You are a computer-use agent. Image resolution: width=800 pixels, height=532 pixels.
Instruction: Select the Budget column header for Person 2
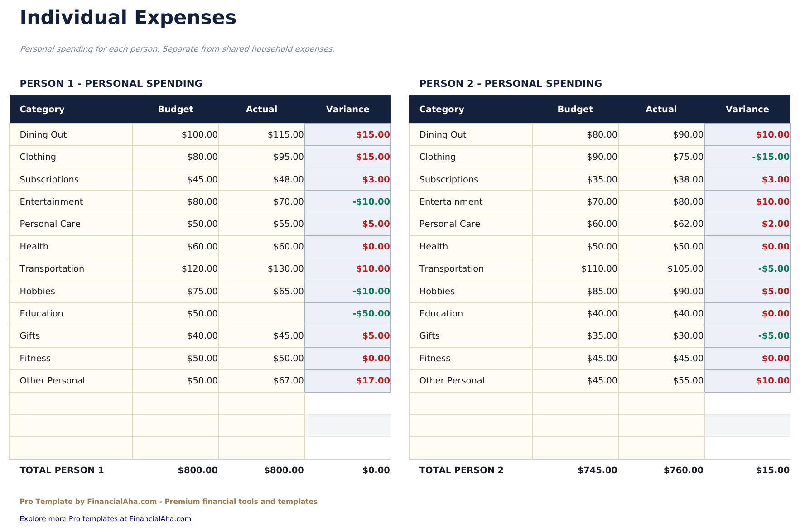[574, 109]
